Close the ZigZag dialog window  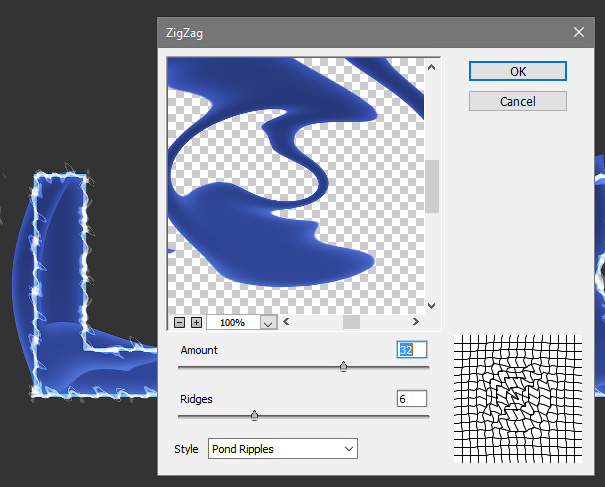579,32
